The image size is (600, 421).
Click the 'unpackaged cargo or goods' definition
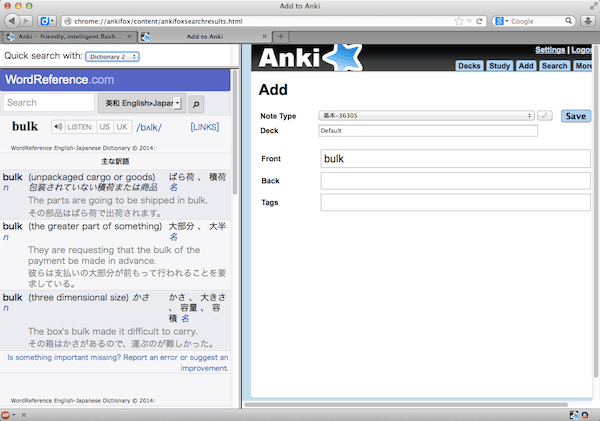tap(92, 177)
